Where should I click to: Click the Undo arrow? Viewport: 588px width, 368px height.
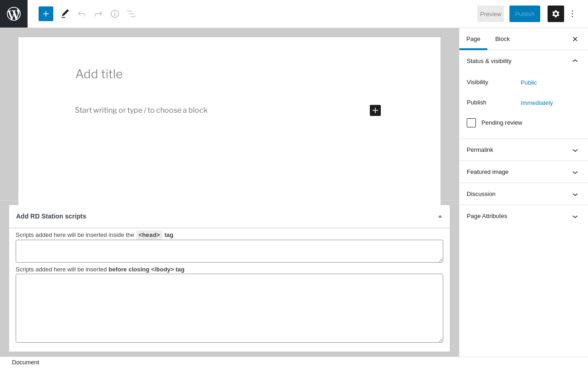tap(82, 14)
